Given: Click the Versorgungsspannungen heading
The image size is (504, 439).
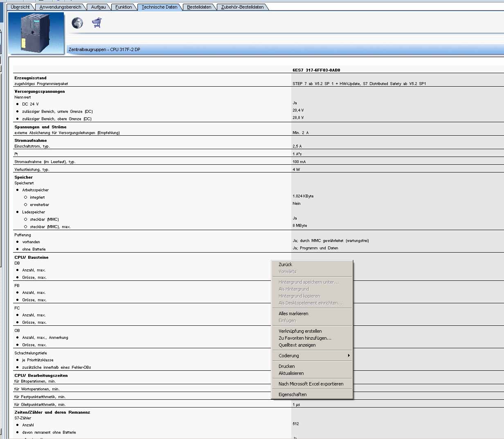Looking at the screenshot, I should click(40, 91).
